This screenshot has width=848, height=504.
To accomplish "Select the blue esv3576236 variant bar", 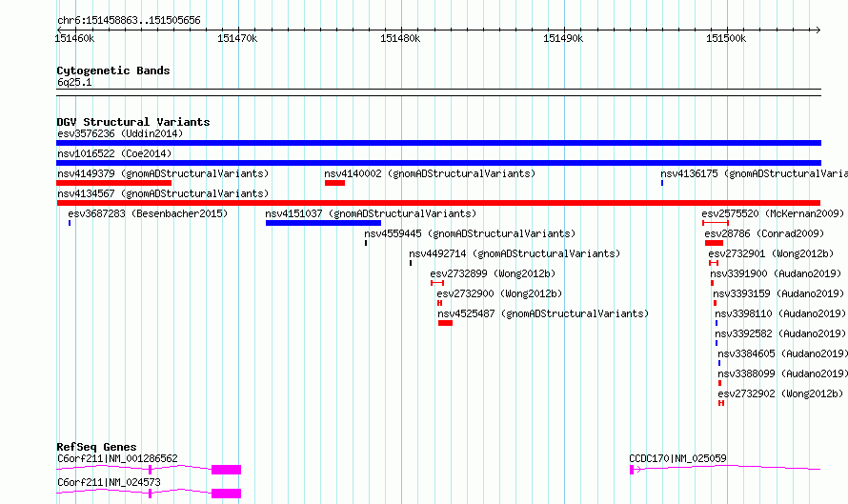I will pyautogui.click(x=438, y=143).
